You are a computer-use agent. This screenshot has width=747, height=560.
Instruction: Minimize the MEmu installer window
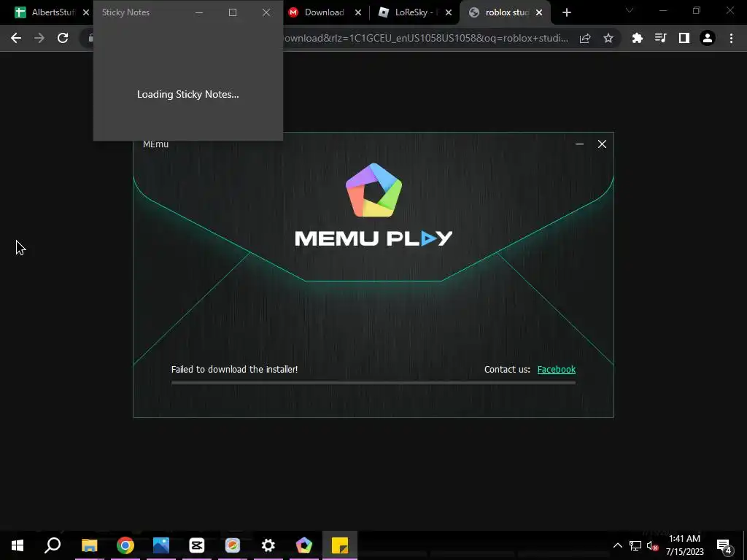click(x=579, y=144)
